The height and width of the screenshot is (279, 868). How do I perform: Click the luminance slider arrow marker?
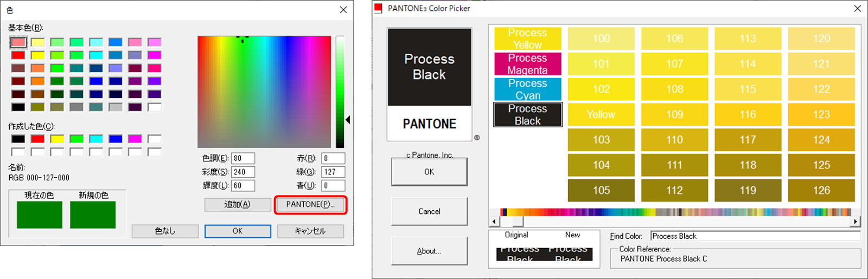[348, 120]
